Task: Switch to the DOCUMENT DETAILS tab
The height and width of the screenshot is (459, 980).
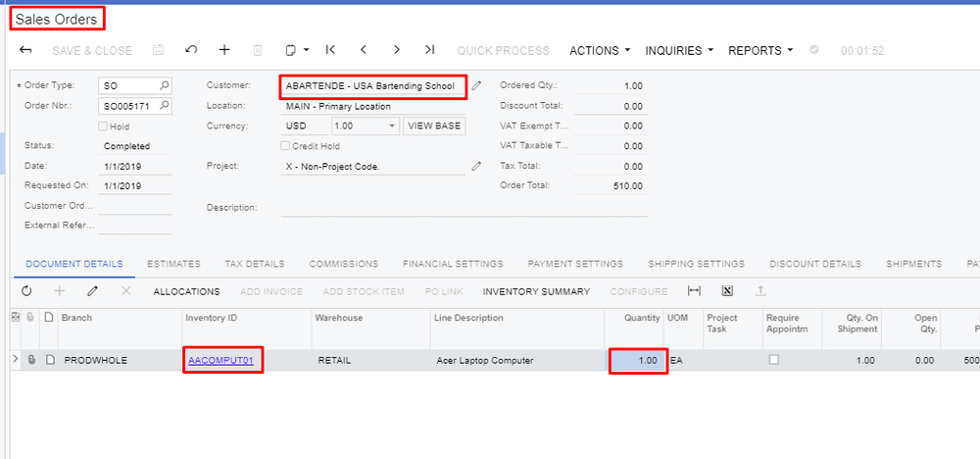Action: (74, 264)
